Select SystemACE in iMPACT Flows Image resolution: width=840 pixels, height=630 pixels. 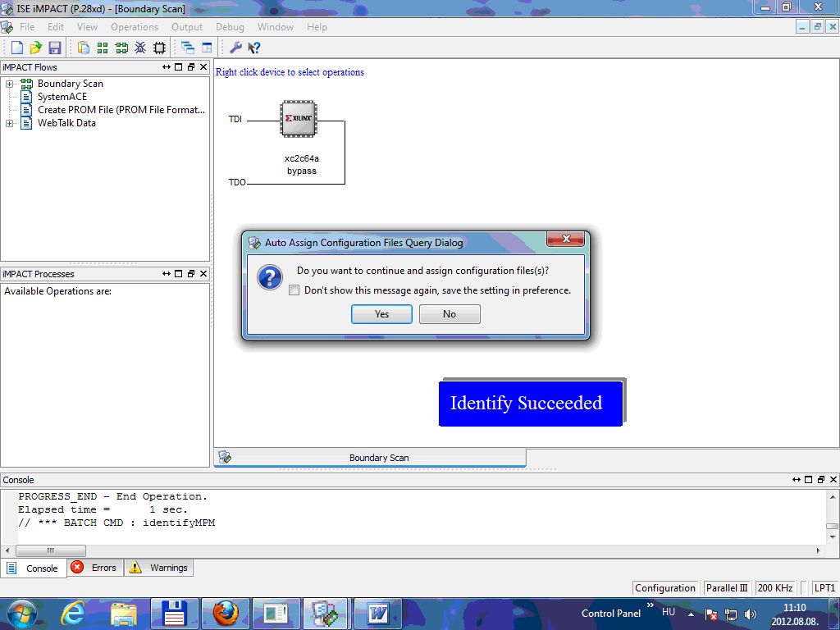pyautogui.click(x=62, y=97)
